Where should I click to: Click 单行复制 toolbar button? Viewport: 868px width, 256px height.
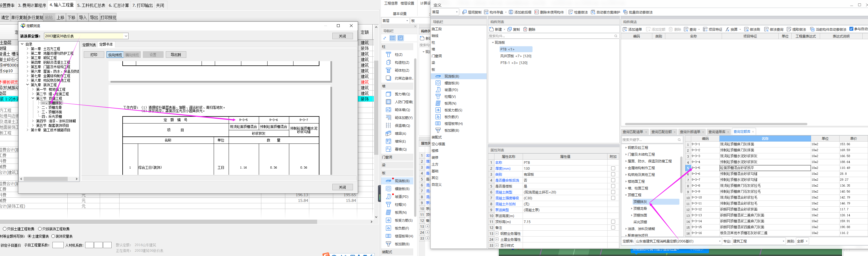point(19,17)
